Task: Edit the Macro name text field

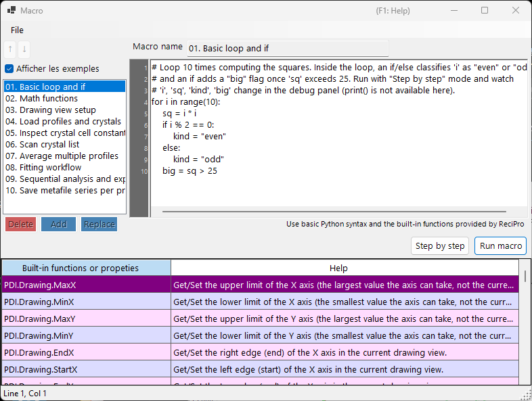Action: coord(288,49)
